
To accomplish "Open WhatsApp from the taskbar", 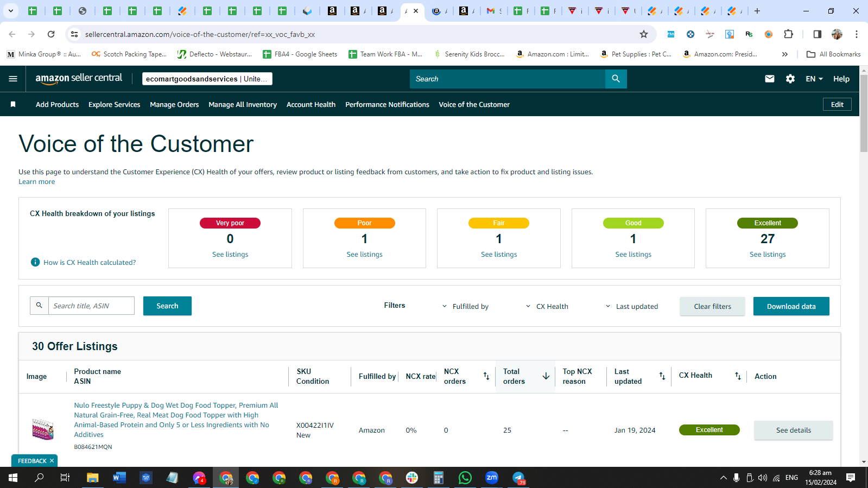I will [465, 478].
